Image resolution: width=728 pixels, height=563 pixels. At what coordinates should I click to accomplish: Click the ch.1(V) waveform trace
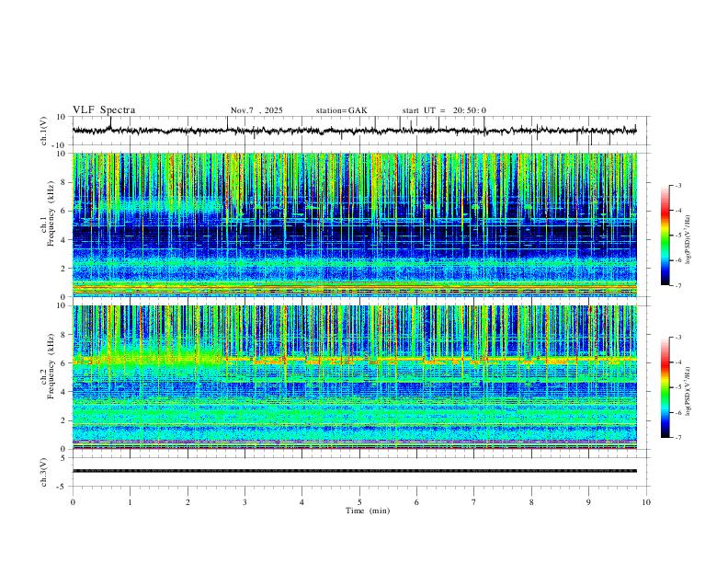click(x=354, y=131)
